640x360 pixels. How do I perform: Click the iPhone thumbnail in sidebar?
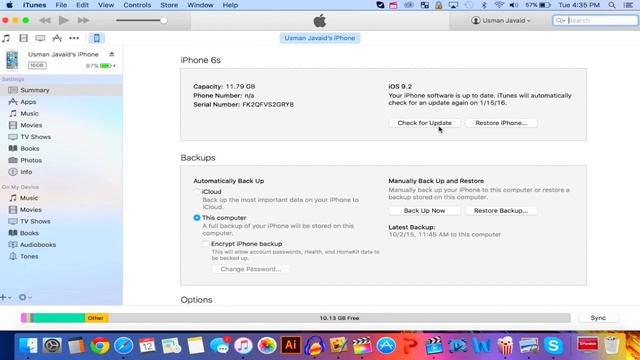(12, 60)
